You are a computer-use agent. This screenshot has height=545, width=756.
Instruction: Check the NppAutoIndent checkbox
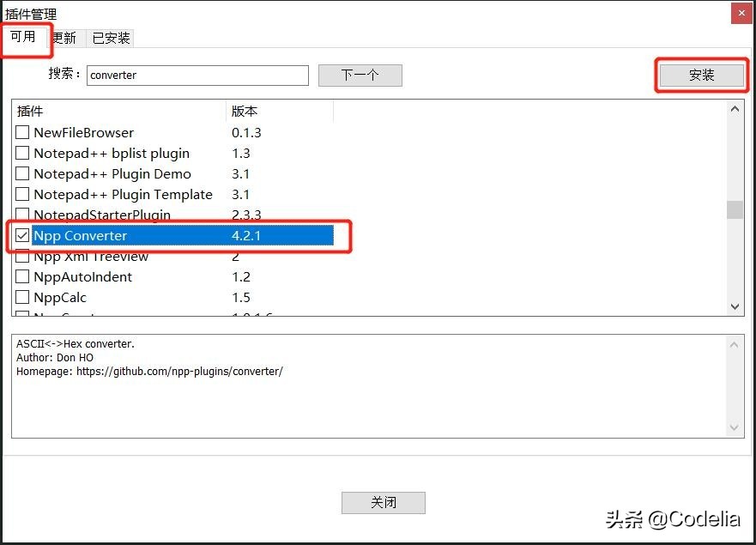[x=22, y=277]
